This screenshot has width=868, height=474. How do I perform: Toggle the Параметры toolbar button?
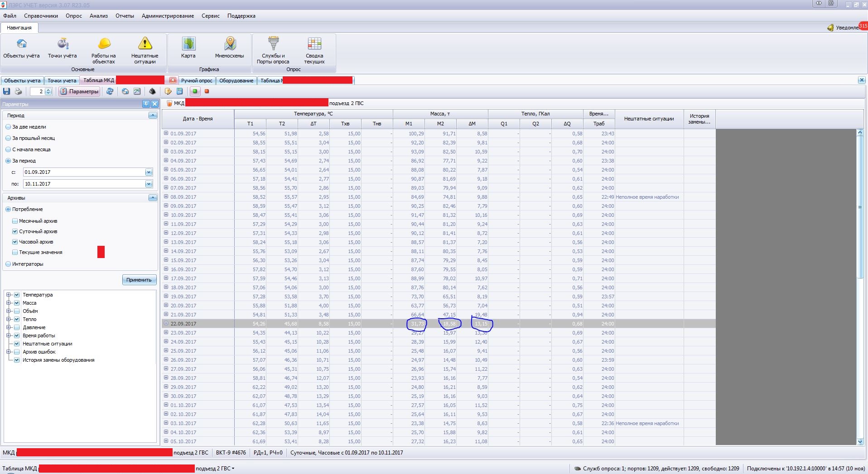tap(79, 91)
